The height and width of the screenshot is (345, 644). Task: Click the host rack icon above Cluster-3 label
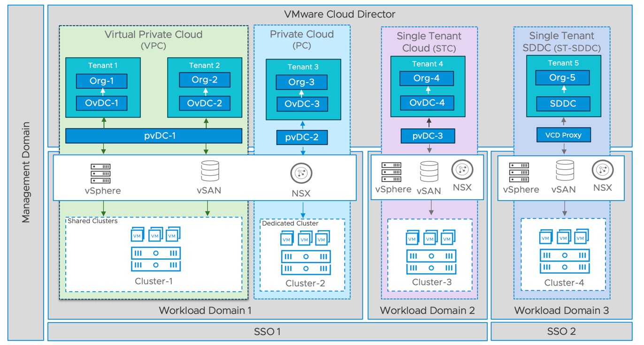click(x=431, y=262)
